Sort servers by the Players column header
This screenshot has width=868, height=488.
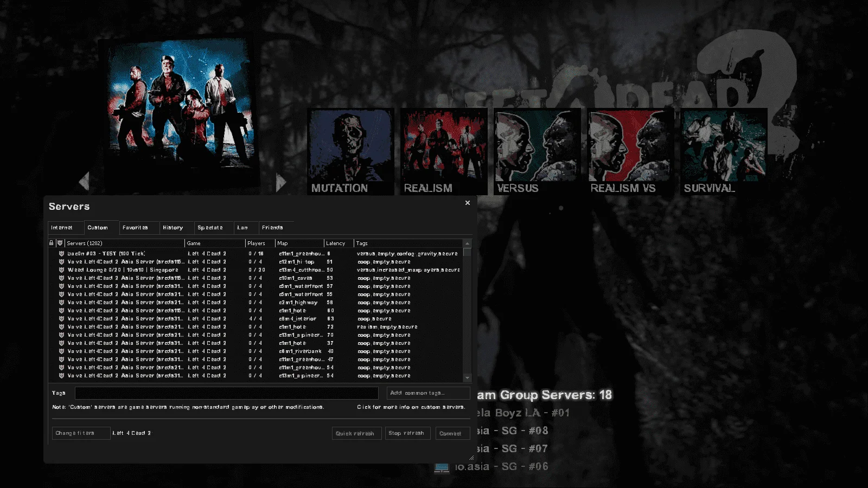(x=260, y=243)
